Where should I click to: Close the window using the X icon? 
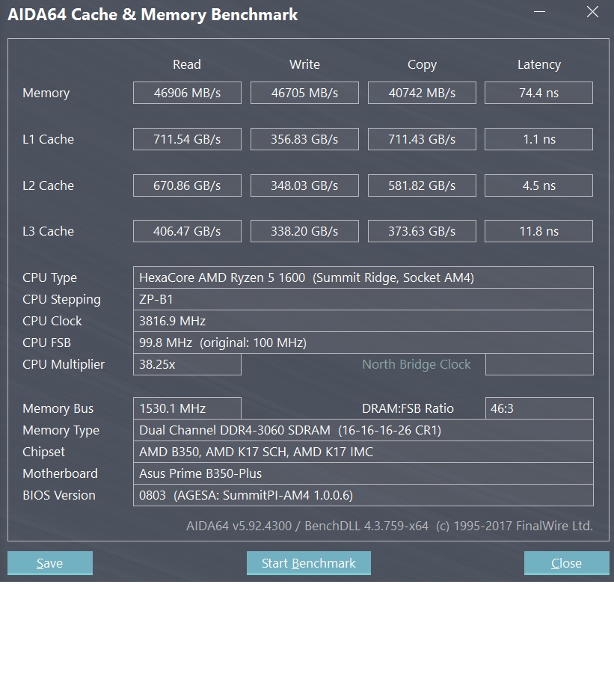pyautogui.click(x=592, y=12)
